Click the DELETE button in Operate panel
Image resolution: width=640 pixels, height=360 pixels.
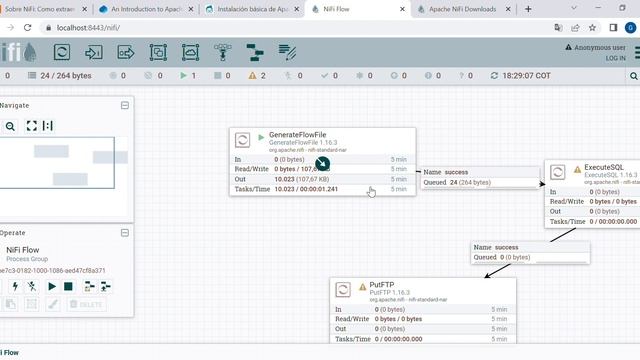point(87,304)
